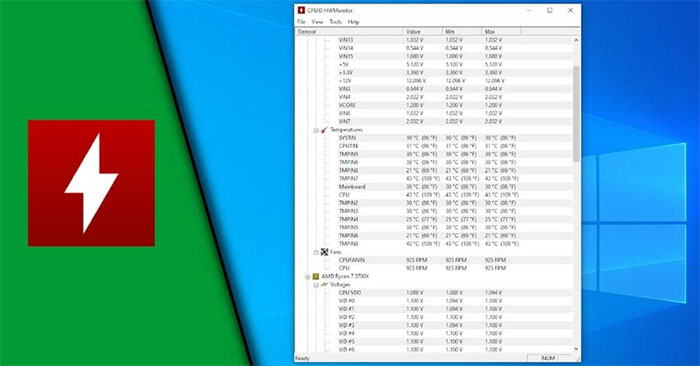Select the SYSTIN temperature row
Screen dimensions: 700x366
pyautogui.click(x=434, y=138)
